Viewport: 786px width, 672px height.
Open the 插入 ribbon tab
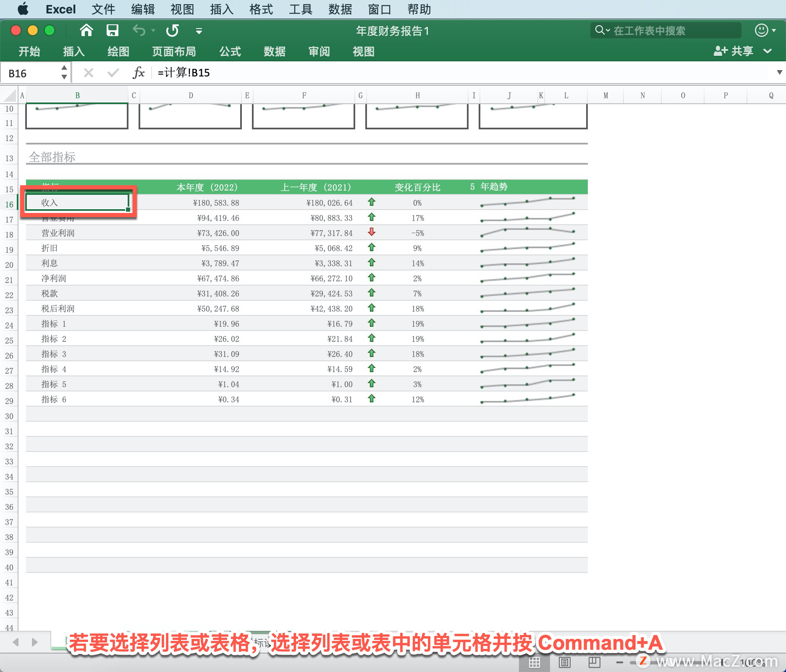click(x=74, y=51)
